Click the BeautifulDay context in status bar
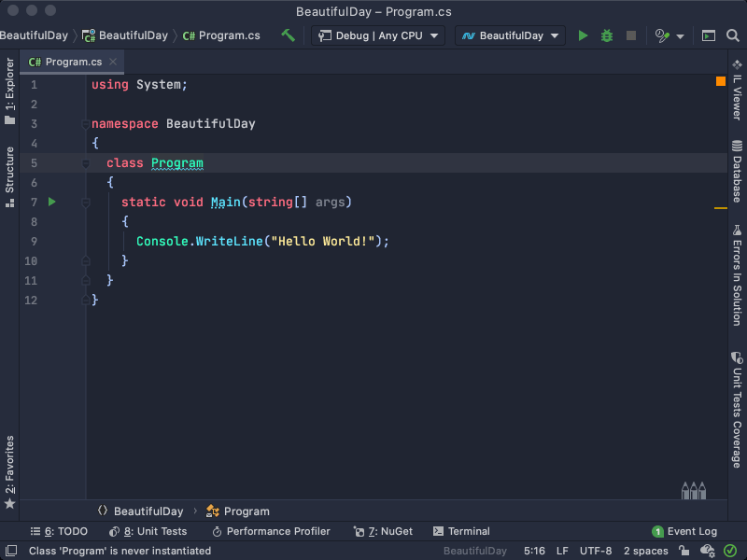Screen dimensions: 747x560 point(474,551)
